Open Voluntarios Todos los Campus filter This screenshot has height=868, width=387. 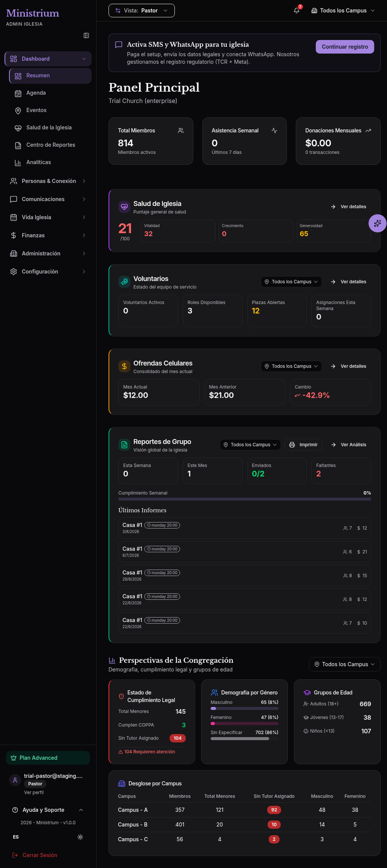(291, 282)
